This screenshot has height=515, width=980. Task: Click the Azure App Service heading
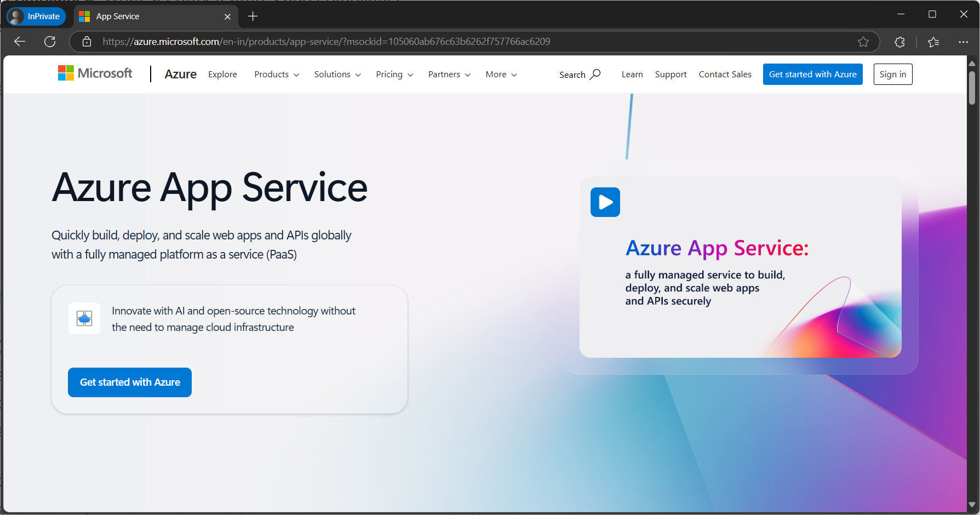pyautogui.click(x=210, y=188)
